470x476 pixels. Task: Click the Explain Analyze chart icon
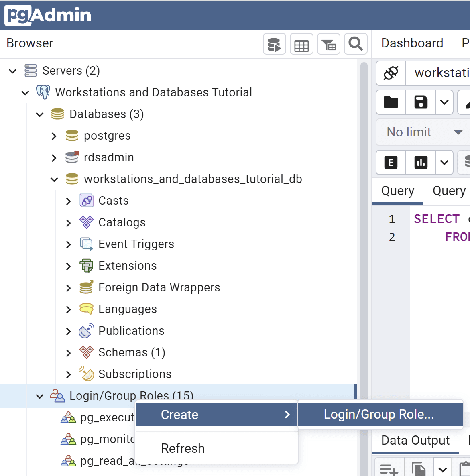click(421, 163)
